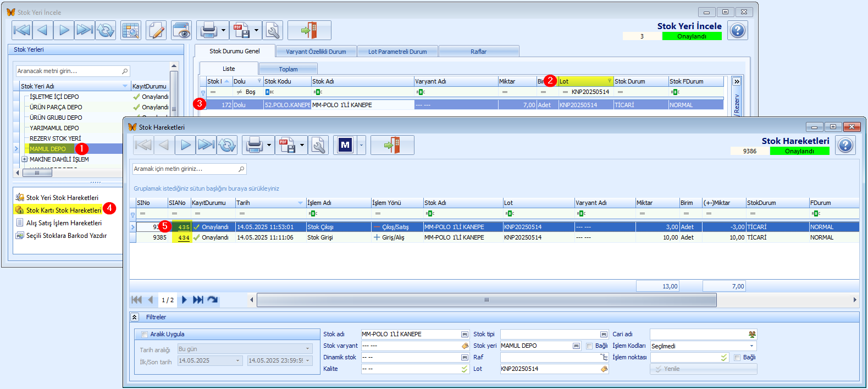Open SIANo 434 link in Stok Hareketleri
The width and height of the screenshot is (868, 389).
[x=184, y=238]
